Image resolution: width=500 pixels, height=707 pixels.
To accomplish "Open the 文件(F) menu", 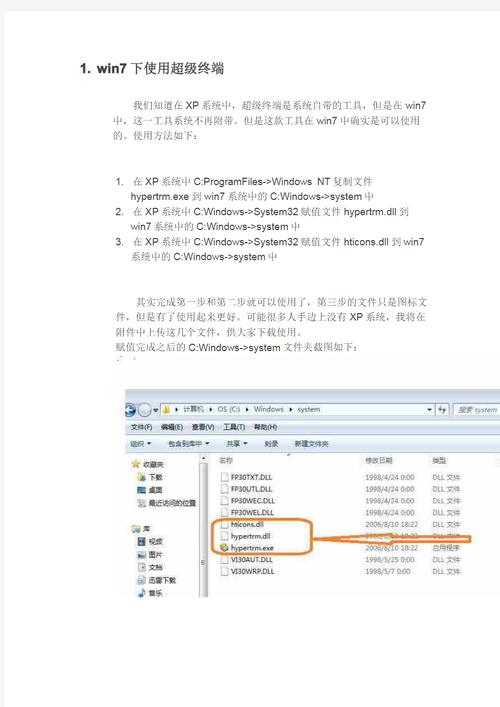I will 141,427.
